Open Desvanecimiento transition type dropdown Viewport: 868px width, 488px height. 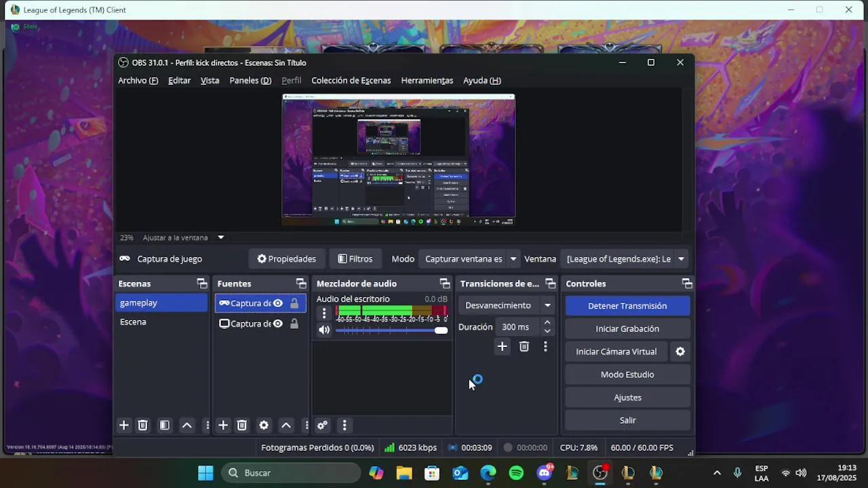(508, 305)
